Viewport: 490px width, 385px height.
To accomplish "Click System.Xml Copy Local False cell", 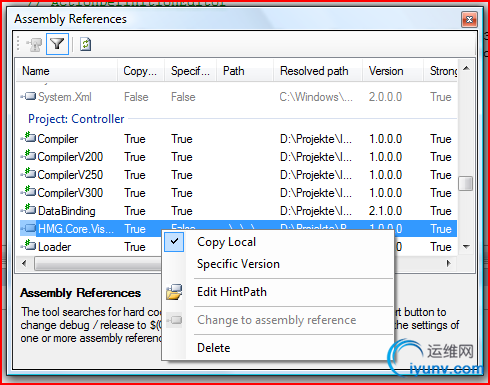I will 136,97.
